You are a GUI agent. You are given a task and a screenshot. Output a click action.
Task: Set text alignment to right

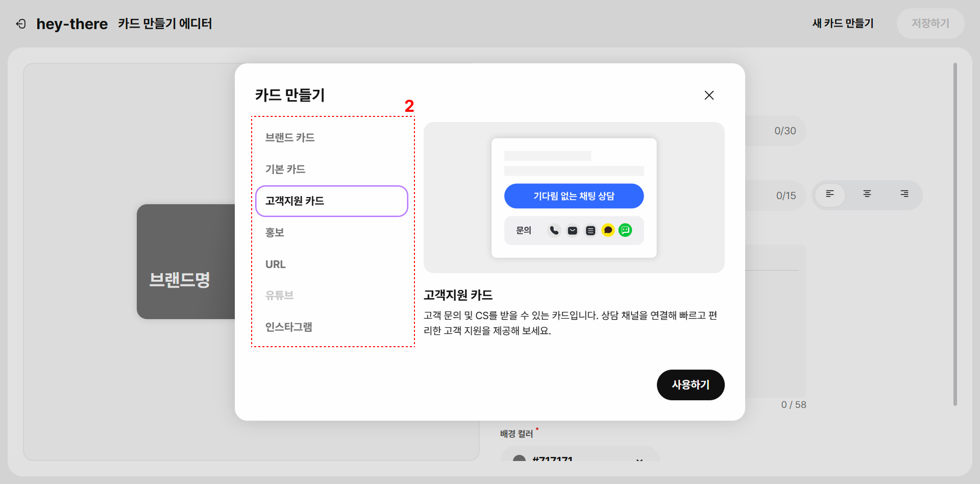[904, 195]
